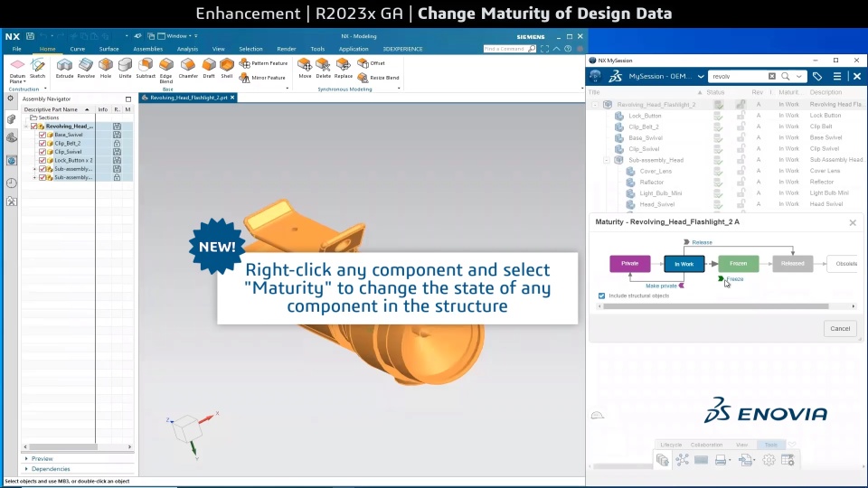The width and height of the screenshot is (868, 488).
Task: Choose the Offset tool
Action: tap(372, 63)
